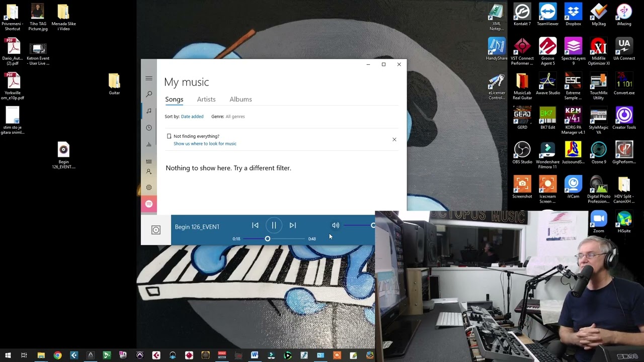The width and height of the screenshot is (644, 362).
Task: Open Recent plays clock icon in sidebar
Action: click(149, 128)
